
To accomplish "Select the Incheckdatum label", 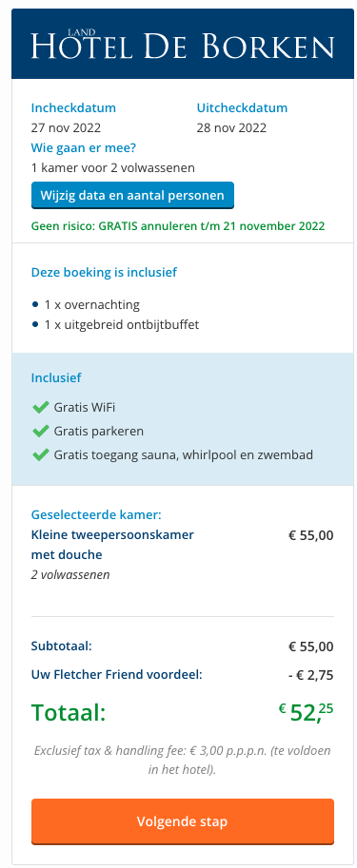I will 73,108.
